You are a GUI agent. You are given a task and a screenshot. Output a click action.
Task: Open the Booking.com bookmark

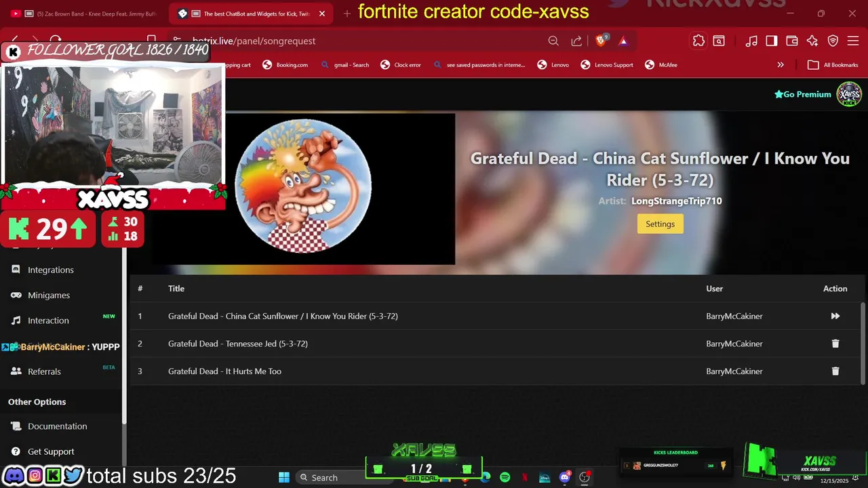click(285, 65)
